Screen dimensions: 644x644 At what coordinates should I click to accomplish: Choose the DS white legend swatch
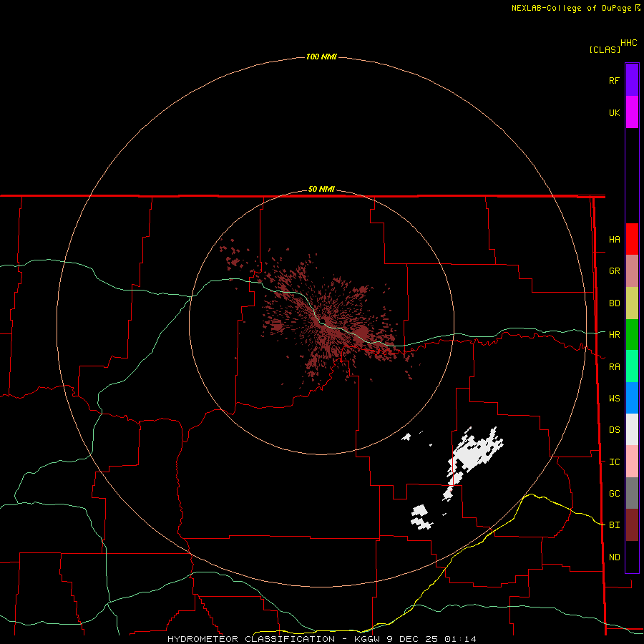(632, 429)
